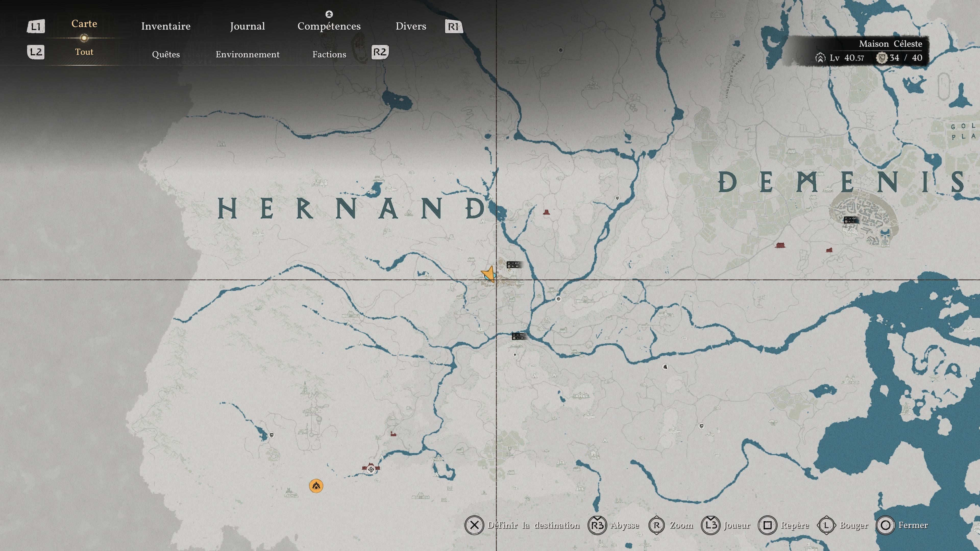Click the orange player arrow marker

coord(488,274)
